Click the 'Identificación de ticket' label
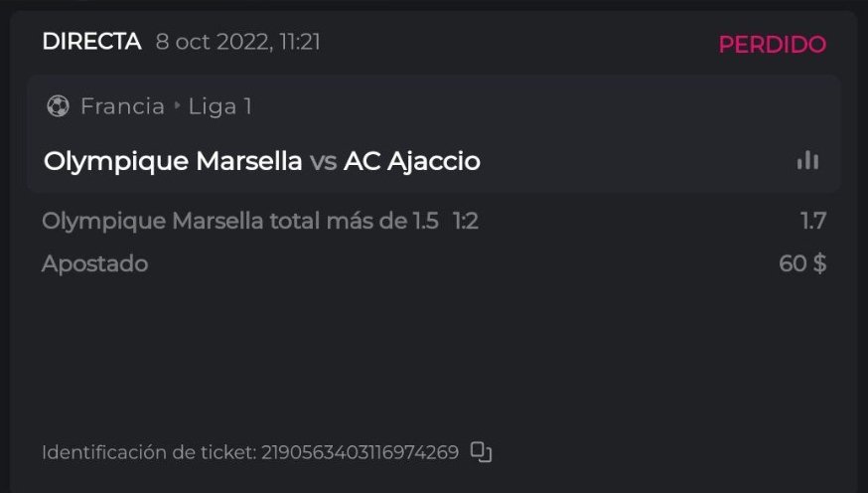868x493 pixels. tap(149, 453)
